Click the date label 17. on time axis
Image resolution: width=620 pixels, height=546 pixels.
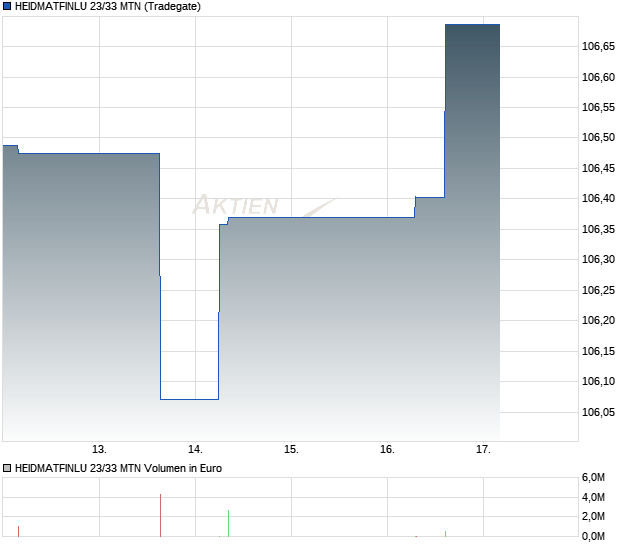click(x=483, y=450)
